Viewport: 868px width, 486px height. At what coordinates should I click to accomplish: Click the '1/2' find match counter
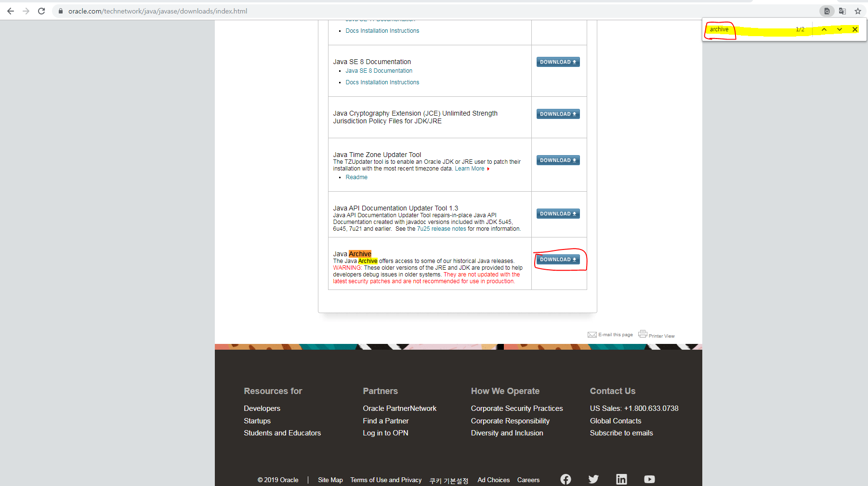(x=800, y=29)
